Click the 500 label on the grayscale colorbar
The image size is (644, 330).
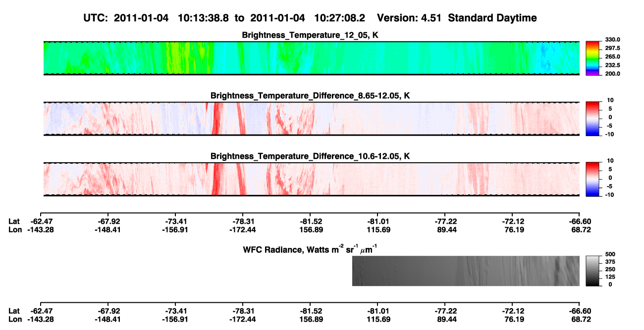coord(609,254)
